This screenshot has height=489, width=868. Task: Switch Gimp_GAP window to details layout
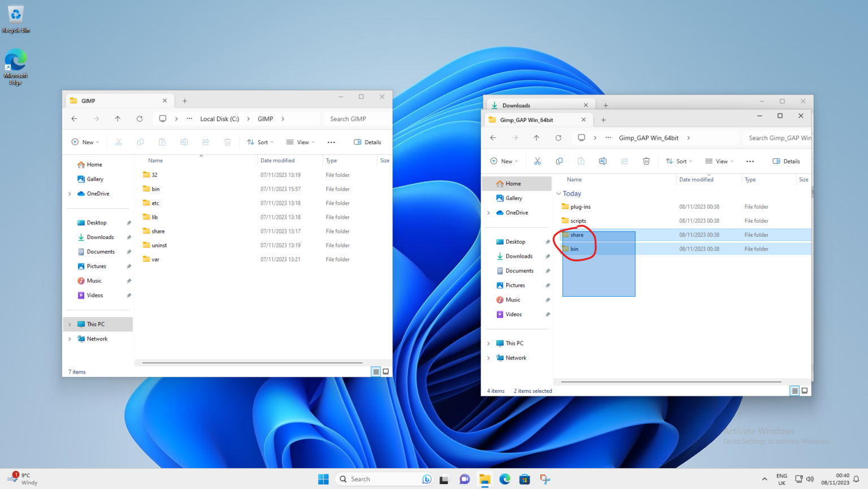795,390
